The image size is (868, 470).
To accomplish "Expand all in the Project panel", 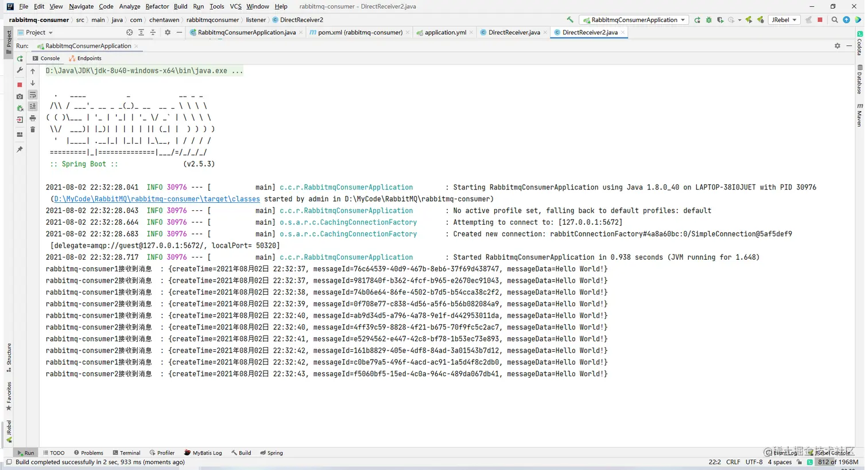I will [x=141, y=32].
